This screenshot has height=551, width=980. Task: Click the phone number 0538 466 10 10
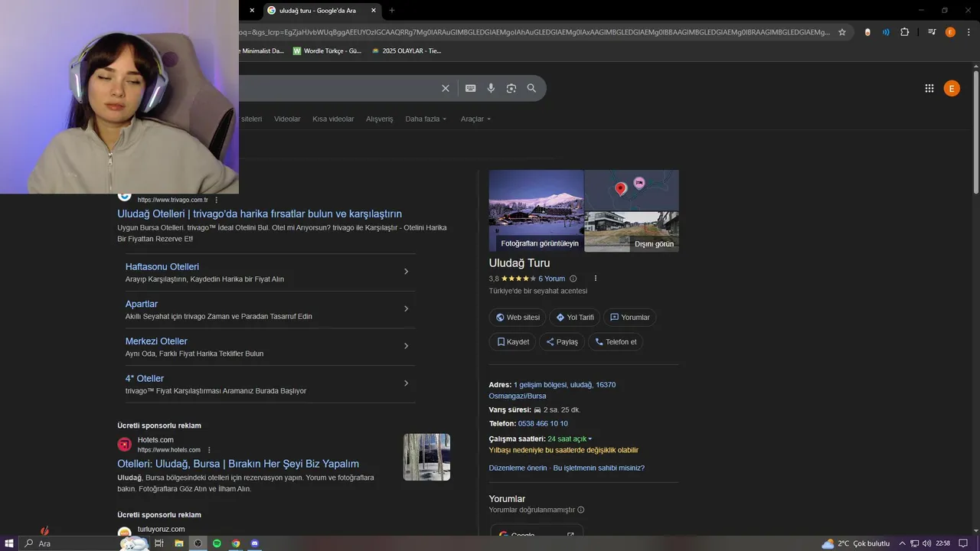point(543,424)
